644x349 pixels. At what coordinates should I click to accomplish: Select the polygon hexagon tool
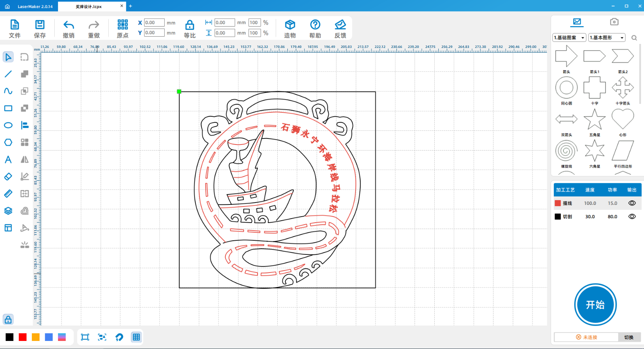8,142
